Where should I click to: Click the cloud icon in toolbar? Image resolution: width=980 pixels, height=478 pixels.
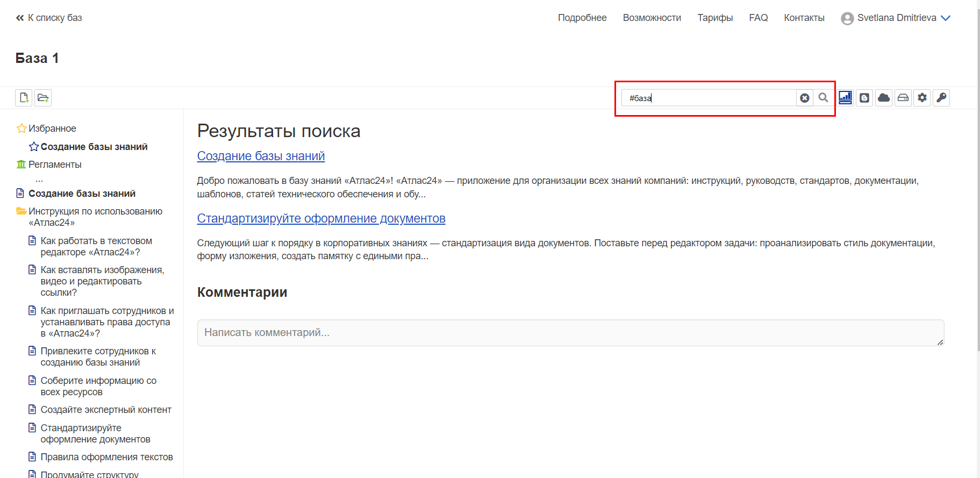click(x=884, y=98)
